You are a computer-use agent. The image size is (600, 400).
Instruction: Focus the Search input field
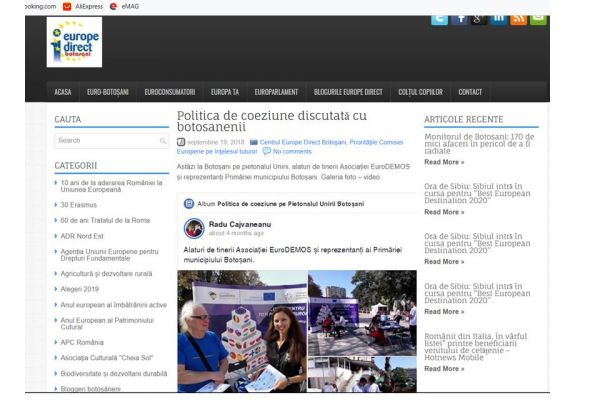[x=111, y=141]
